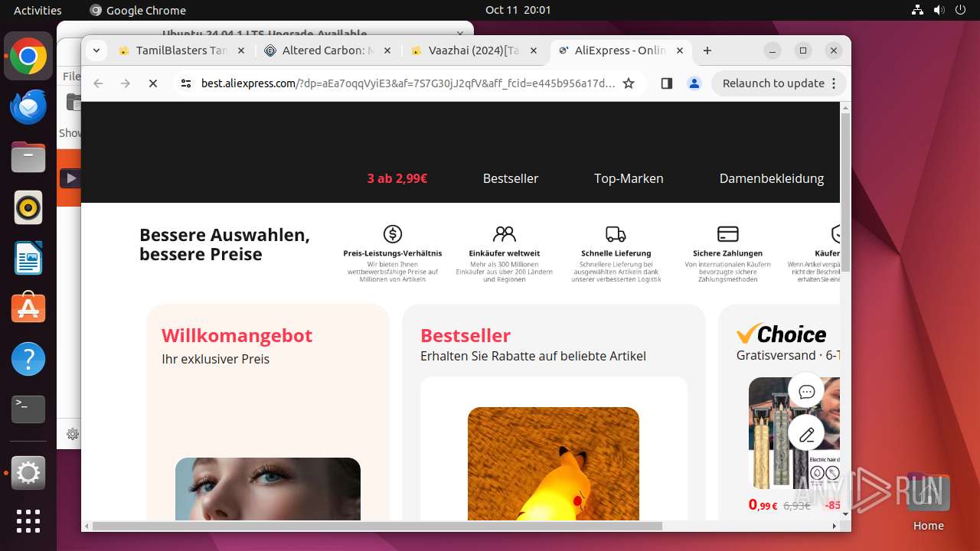
Task: Open the Files app in dock
Action: tap(28, 157)
